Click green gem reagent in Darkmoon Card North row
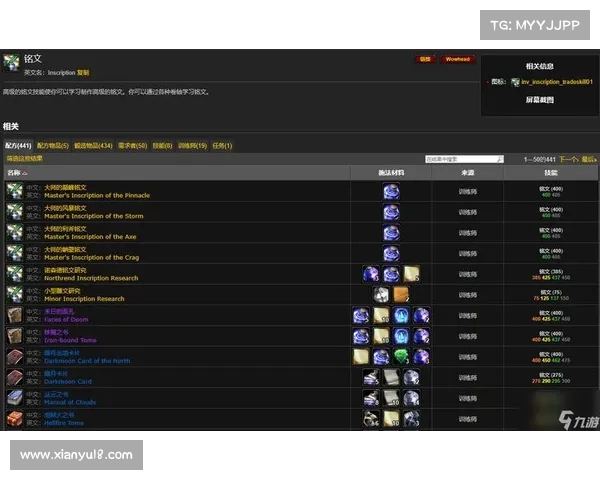The height and width of the screenshot is (480, 600). (x=401, y=356)
